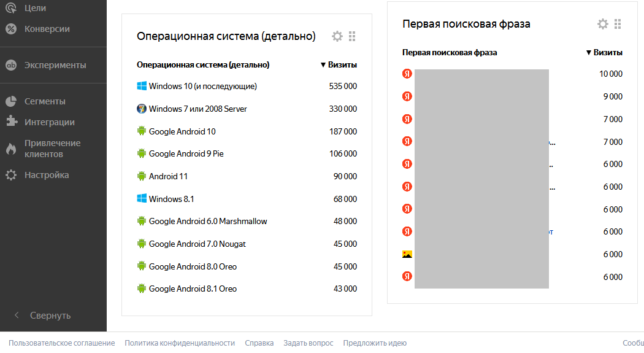The height and width of the screenshot is (353, 644).
Task: Click the Настройка gear icon in sidebar
Action: click(11, 175)
